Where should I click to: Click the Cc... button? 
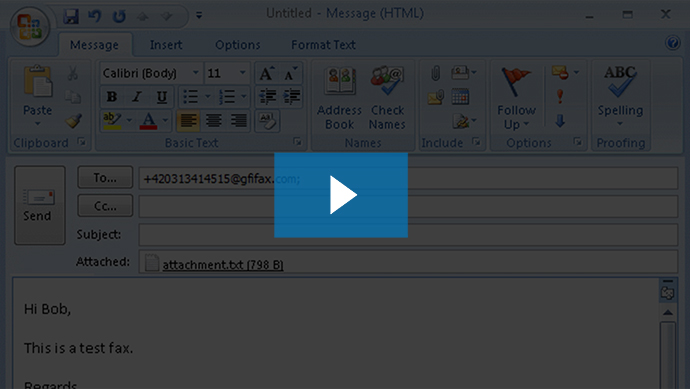[105, 206]
